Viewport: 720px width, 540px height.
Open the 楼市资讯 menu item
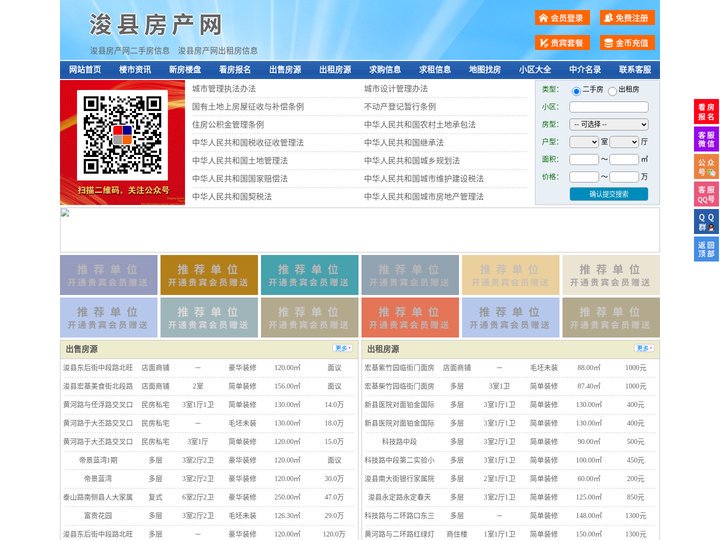click(135, 70)
